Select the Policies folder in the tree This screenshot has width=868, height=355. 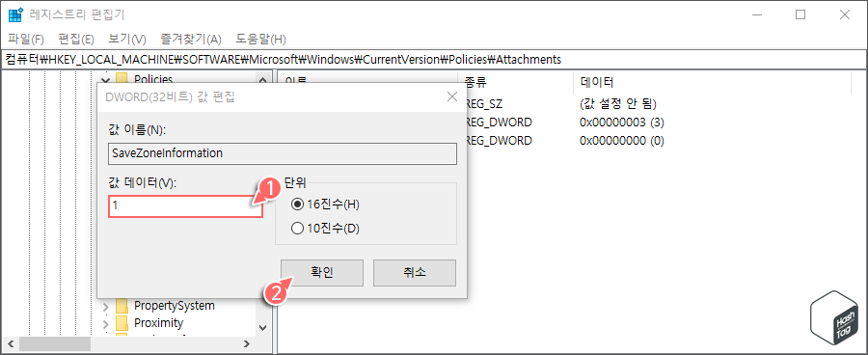153,79
